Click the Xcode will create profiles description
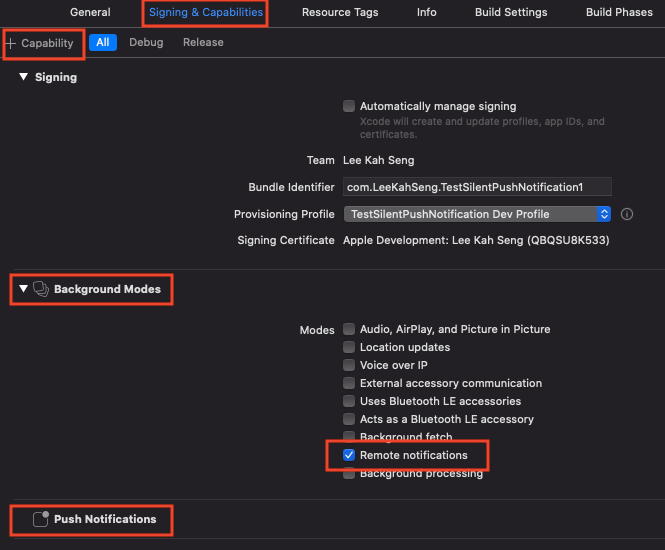 pos(482,128)
